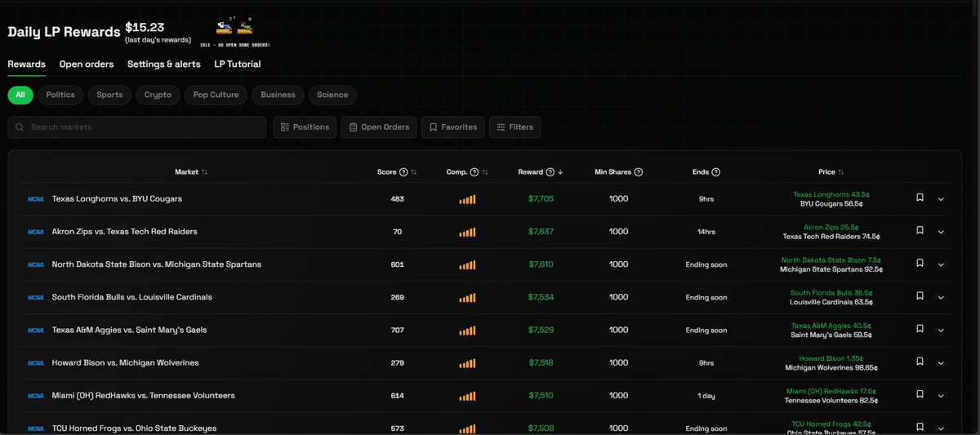This screenshot has width=980, height=435.
Task: Filter markets by Business
Action: [x=278, y=95]
